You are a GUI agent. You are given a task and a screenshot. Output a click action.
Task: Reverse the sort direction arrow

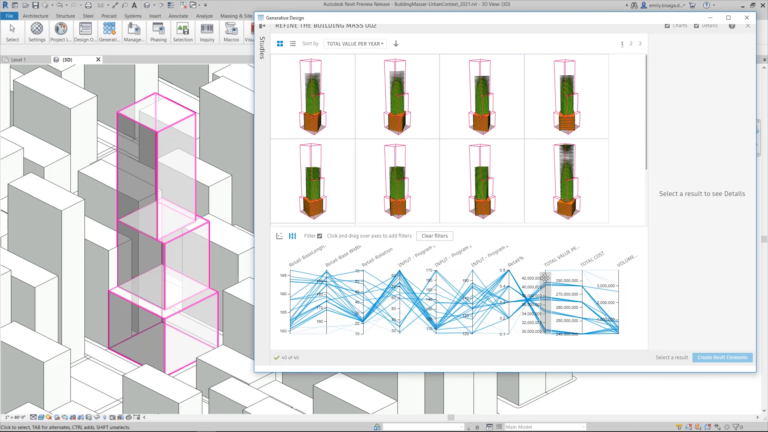[x=396, y=44]
